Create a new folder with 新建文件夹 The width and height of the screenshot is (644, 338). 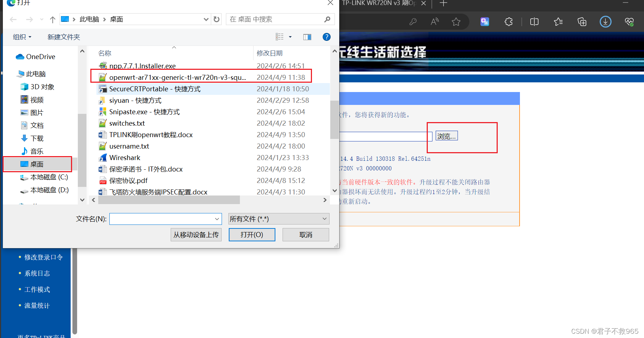(64, 37)
